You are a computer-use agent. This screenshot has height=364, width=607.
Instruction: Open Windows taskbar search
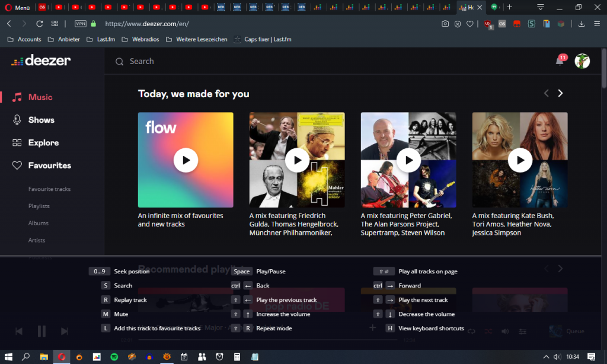click(25, 357)
